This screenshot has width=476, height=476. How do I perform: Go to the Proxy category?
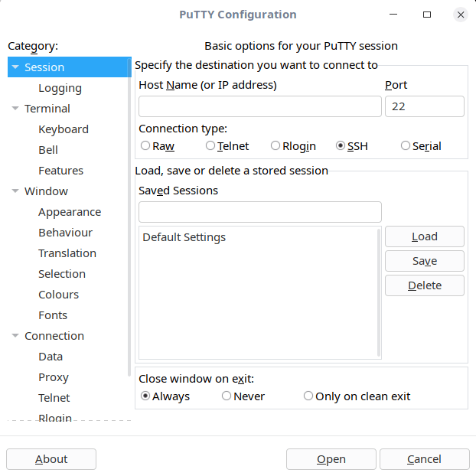(54, 377)
